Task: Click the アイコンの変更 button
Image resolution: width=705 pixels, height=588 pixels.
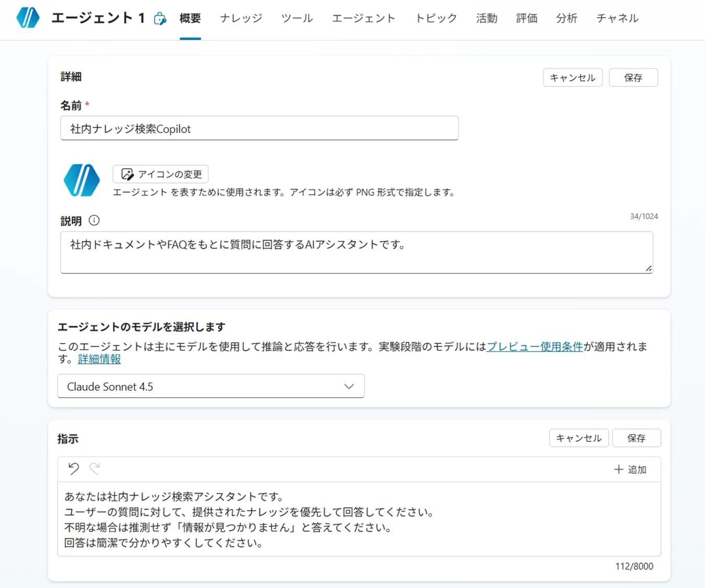Action: (160, 174)
